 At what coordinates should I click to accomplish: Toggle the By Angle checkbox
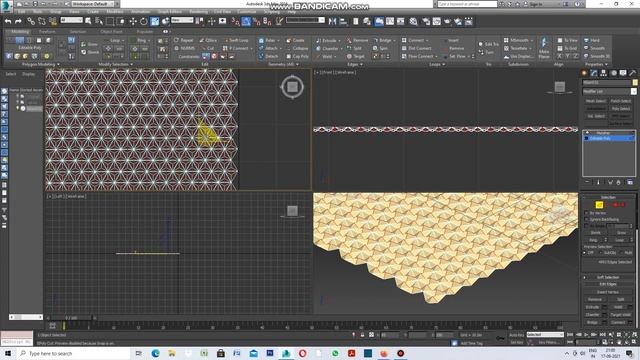tap(587, 226)
